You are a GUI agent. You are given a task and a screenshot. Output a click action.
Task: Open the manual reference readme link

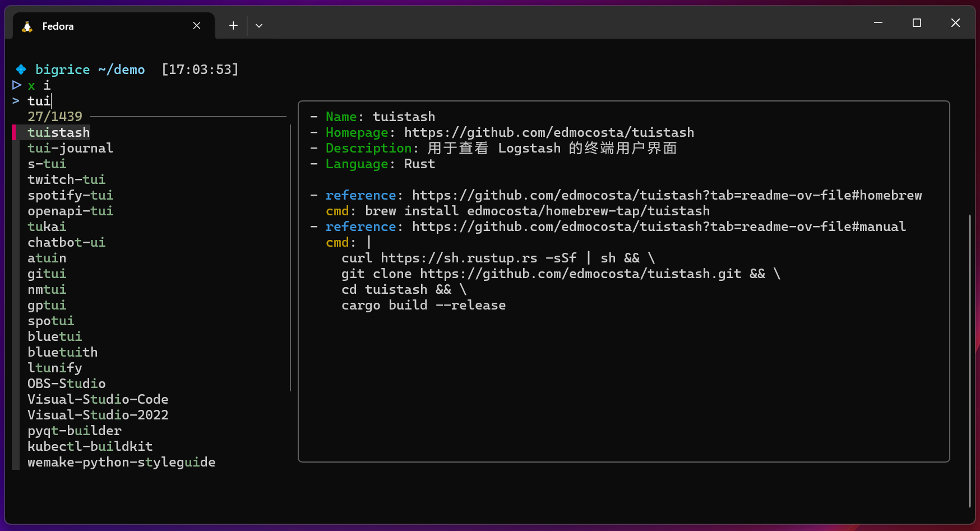[x=659, y=227]
